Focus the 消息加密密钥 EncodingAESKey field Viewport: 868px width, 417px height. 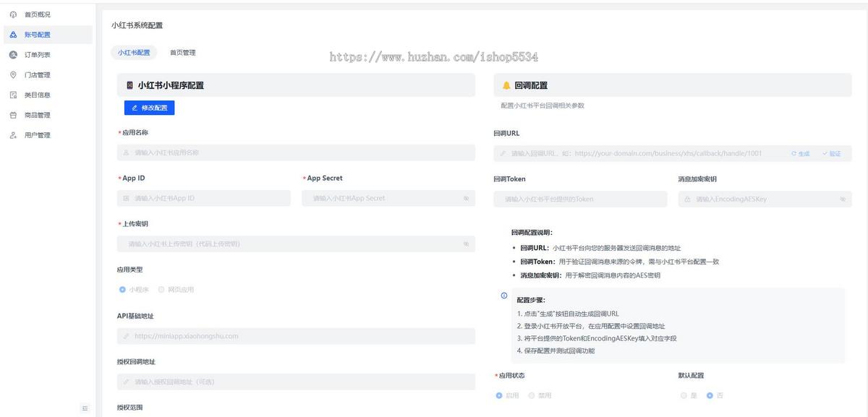tap(765, 199)
